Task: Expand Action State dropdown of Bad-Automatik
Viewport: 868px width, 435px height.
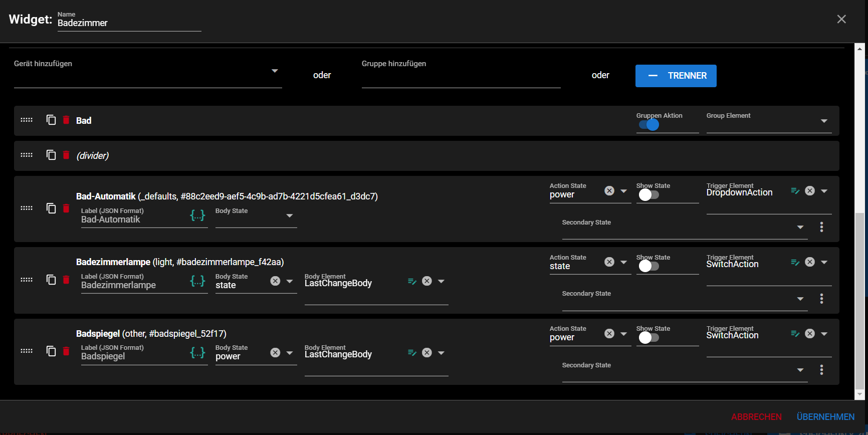Action: 624,191
